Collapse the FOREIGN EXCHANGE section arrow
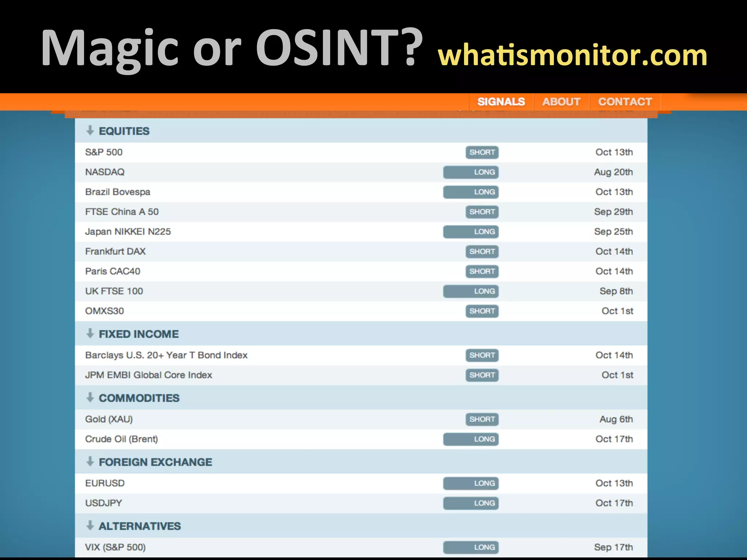 [x=90, y=462]
